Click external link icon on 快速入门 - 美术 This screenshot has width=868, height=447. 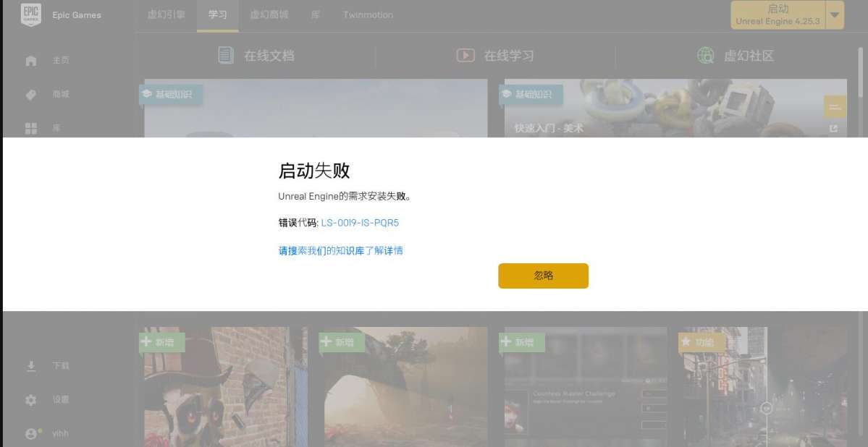(833, 128)
